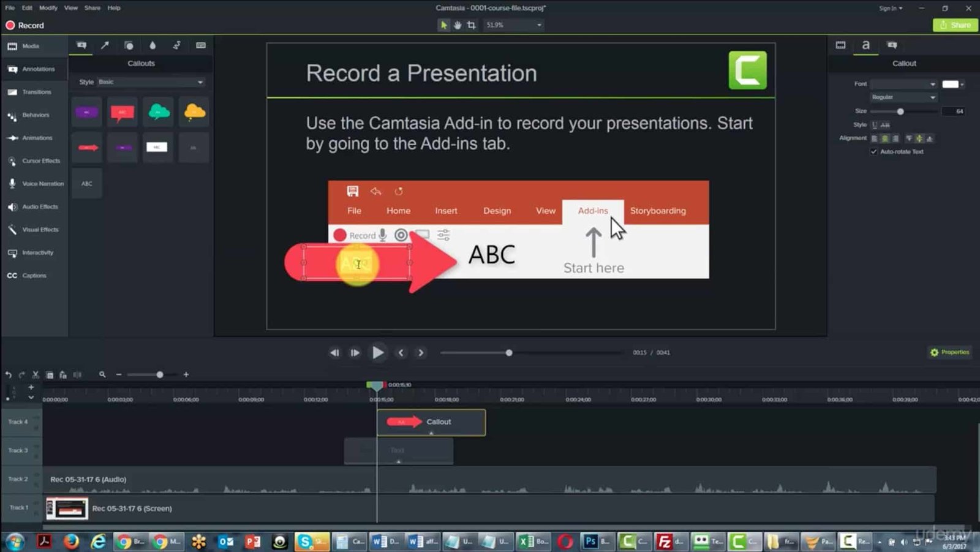
Task: Open the Media tab in sidebar
Action: [x=34, y=47]
